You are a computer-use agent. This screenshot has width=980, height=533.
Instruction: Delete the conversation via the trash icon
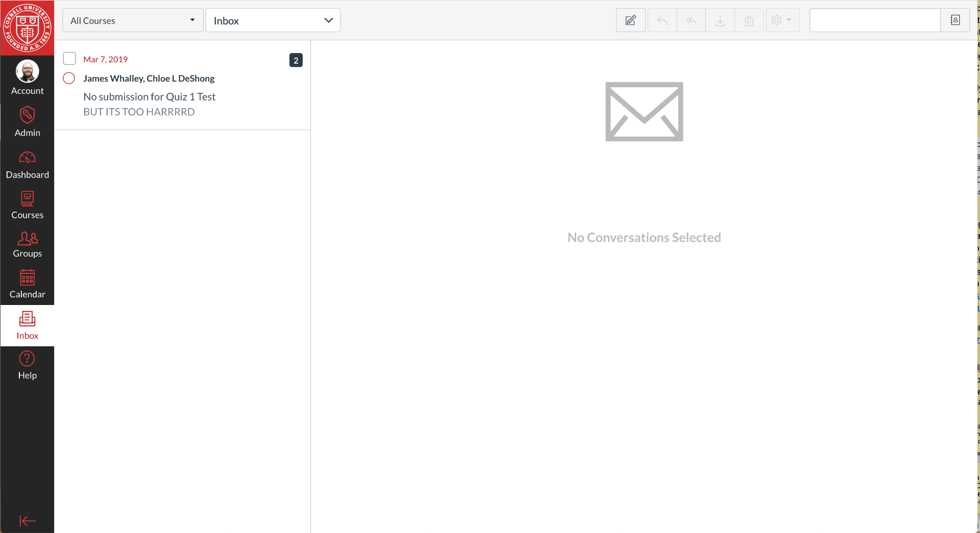click(749, 20)
